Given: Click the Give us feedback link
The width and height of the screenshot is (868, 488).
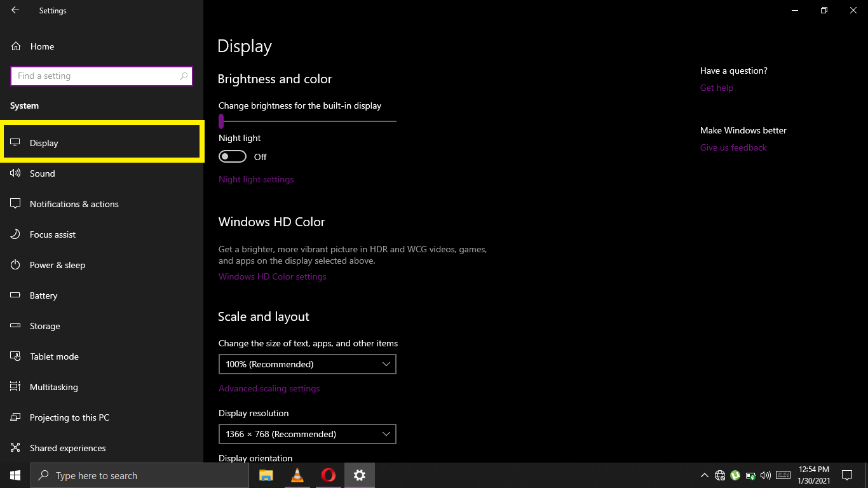Looking at the screenshot, I should (x=733, y=148).
